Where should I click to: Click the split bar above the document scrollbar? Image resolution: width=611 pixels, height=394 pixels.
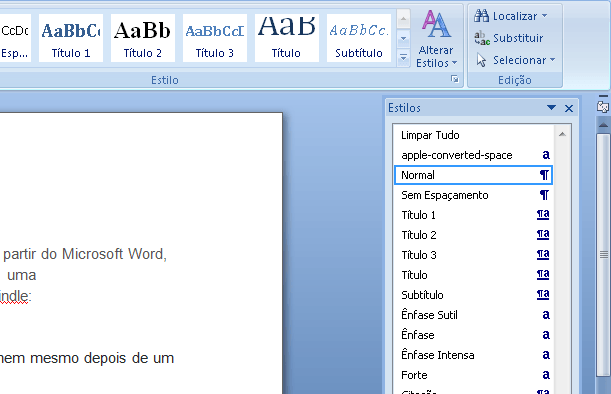pos(603,96)
